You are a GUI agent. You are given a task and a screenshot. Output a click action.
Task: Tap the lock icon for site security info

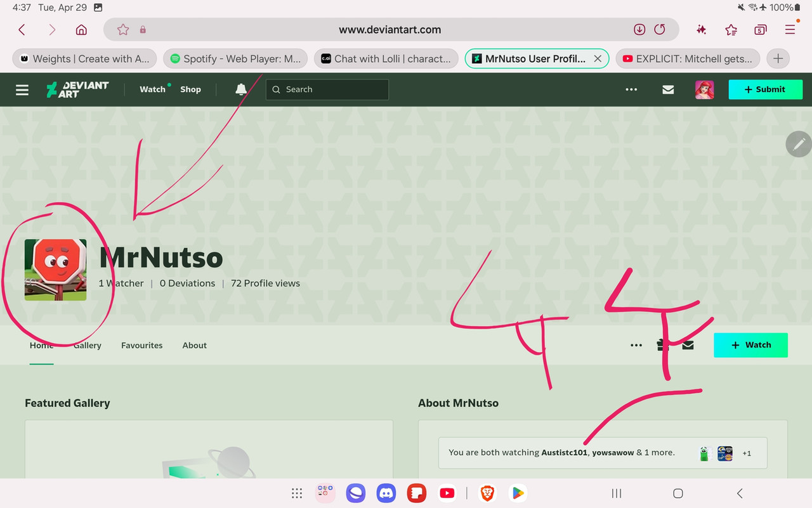click(x=143, y=30)
